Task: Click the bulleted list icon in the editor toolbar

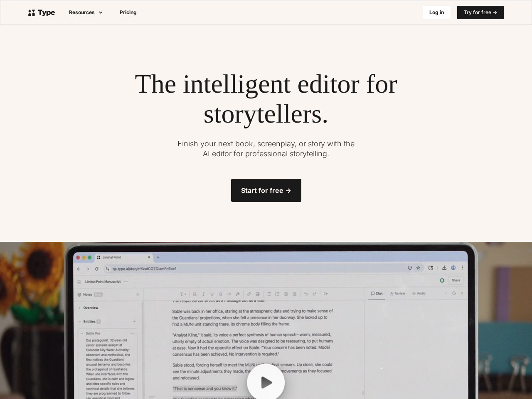Action: (269, 294)
